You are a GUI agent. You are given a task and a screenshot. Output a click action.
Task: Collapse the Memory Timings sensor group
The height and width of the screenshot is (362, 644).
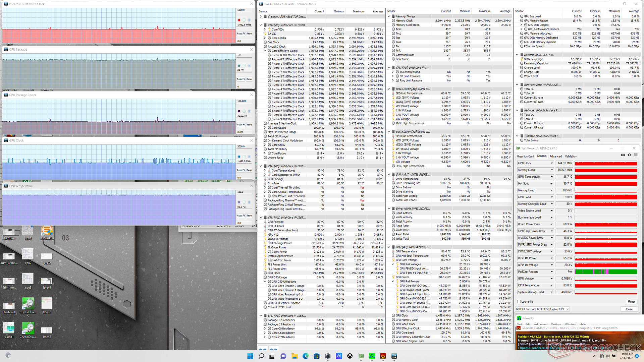click(x=389, y=16)
